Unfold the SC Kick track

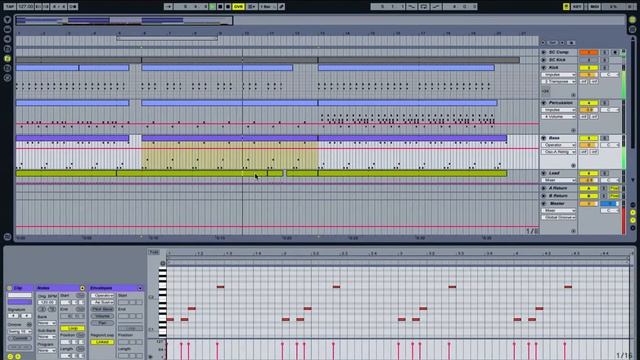pyautogui.click(x=543, y=60)
